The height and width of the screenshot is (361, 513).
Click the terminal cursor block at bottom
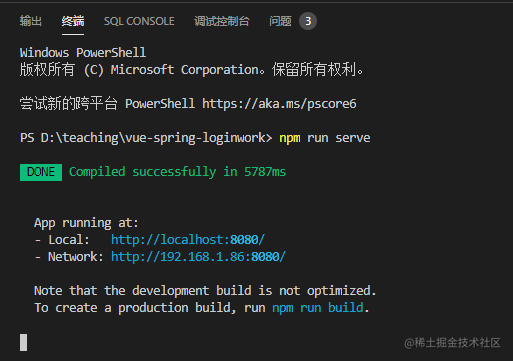click(23, 342)
